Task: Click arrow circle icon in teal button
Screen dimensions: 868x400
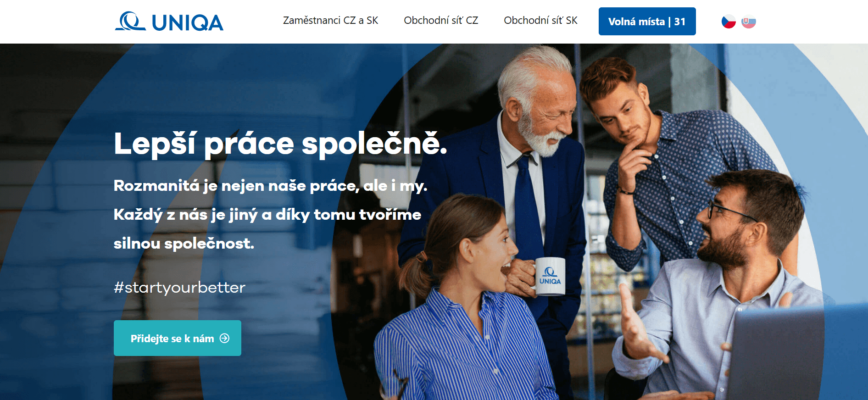Action: click(x=224, y=339)
